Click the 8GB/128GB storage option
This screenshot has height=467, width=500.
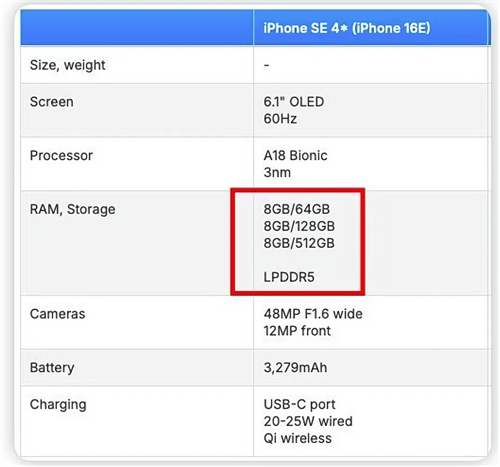coord(299,226)
